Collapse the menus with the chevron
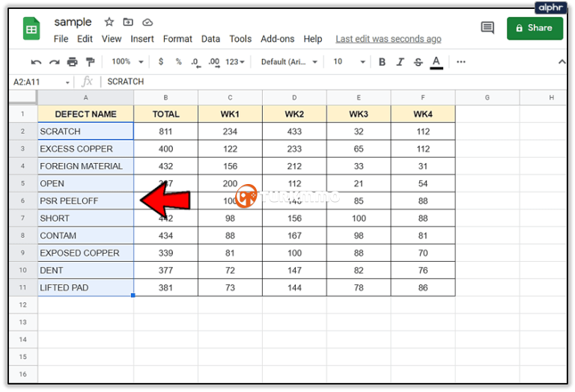575x392 pixels. (562, 62)
